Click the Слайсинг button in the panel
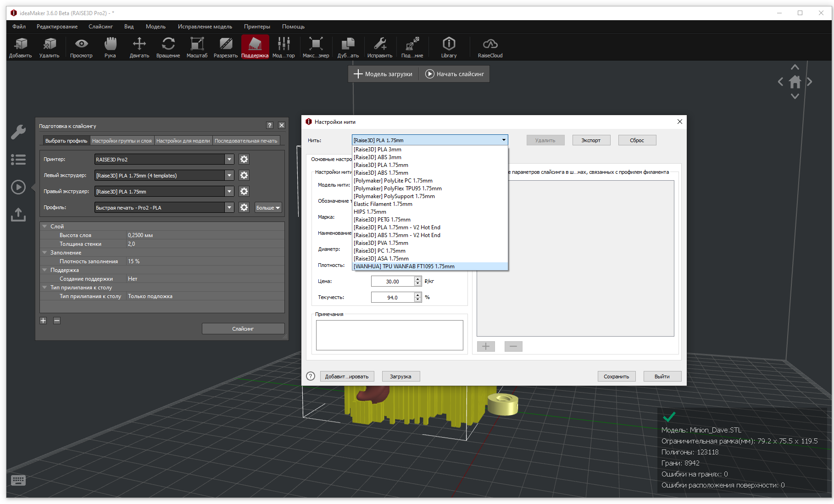 (x=243, y=328)
